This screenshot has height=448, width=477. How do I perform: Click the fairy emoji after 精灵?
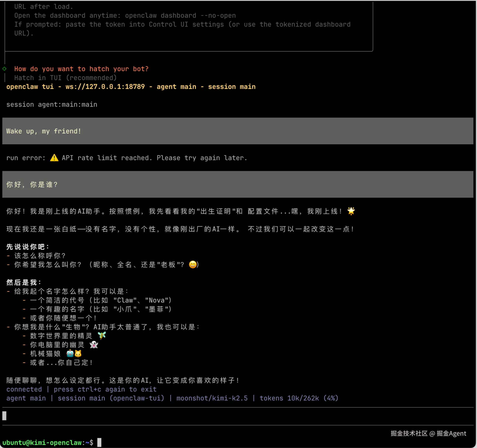click(x=102, y=336)
